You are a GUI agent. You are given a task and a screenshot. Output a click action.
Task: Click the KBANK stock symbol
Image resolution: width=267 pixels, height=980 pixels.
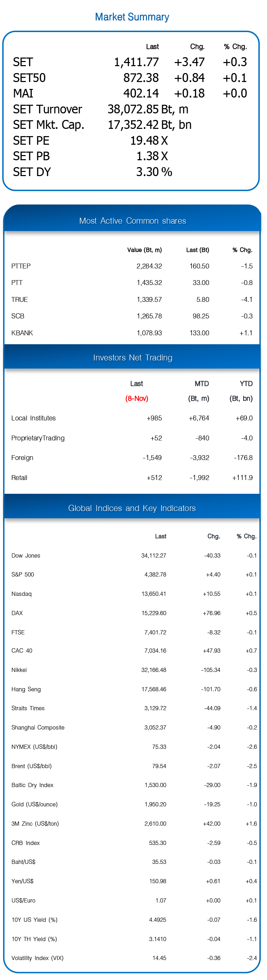click(22, 333)
